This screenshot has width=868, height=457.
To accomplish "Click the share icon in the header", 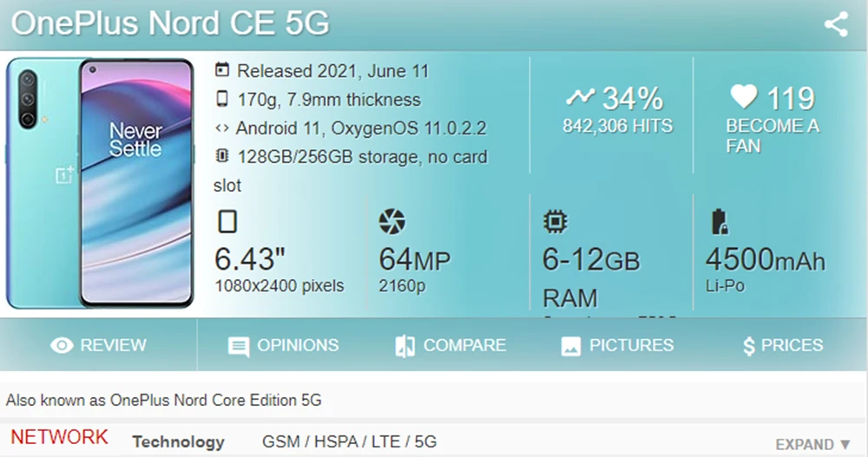I will [836, 24].
